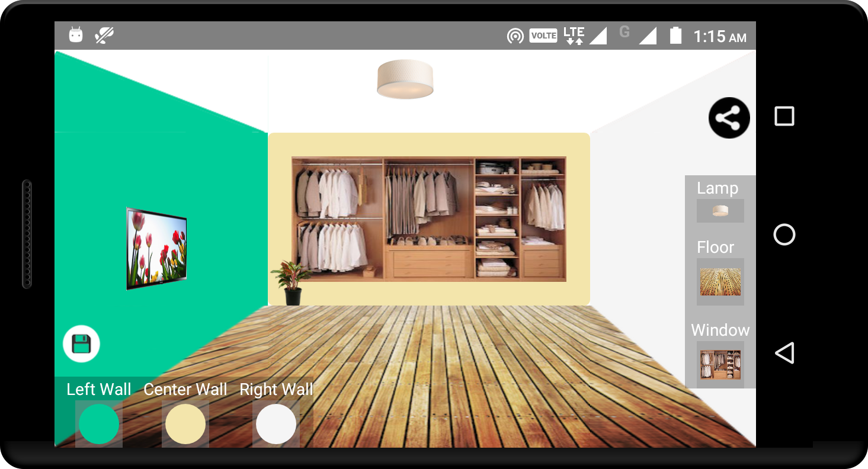Tap the Lamp label
This screenshot has height=469, width=868.
coord(718,188)
